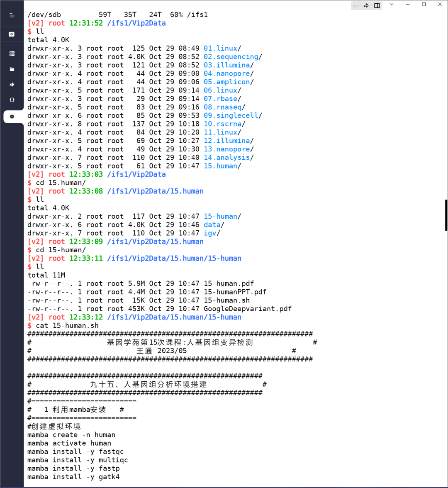Select the active gear tab in sidebar
Image resolution: width=448 pixels, height=488 pixels.
(12, 117)
